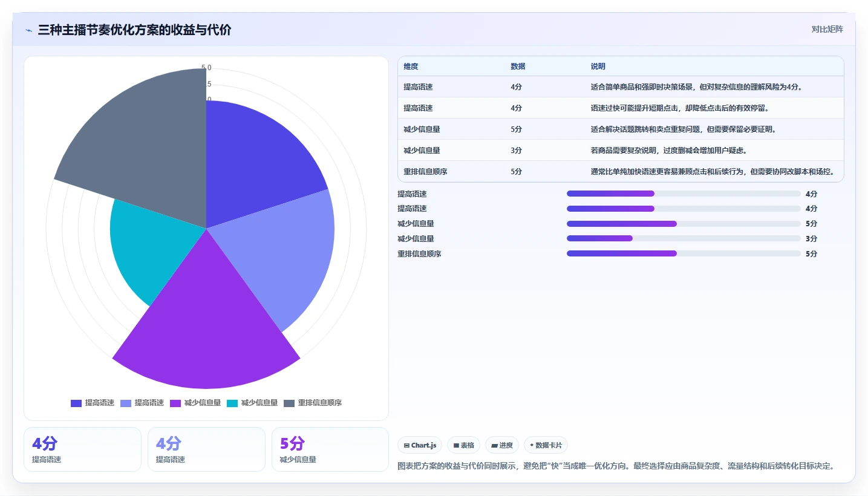Click the title 三种主播节奏优化方案的收益与代价

tap(134, 30)
